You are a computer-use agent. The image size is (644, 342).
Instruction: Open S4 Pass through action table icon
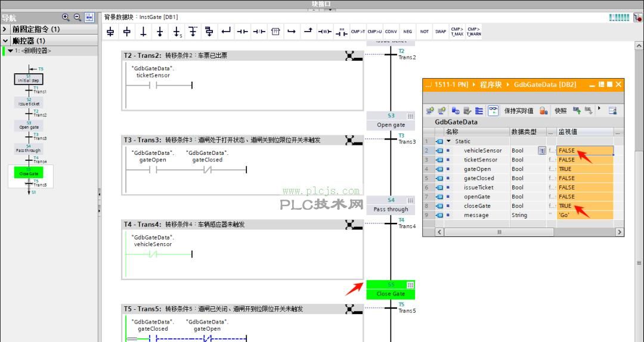click(x=410, y=200)
